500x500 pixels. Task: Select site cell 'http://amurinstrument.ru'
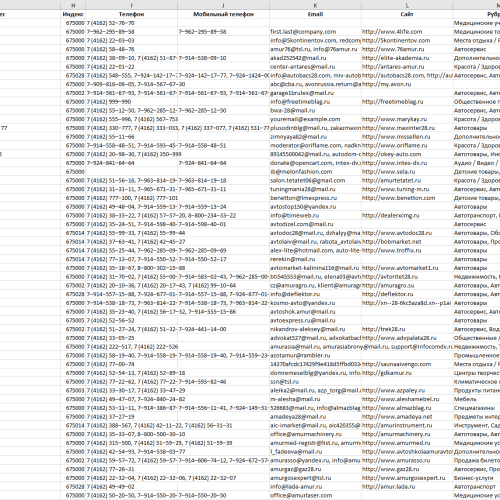point(407,425)
